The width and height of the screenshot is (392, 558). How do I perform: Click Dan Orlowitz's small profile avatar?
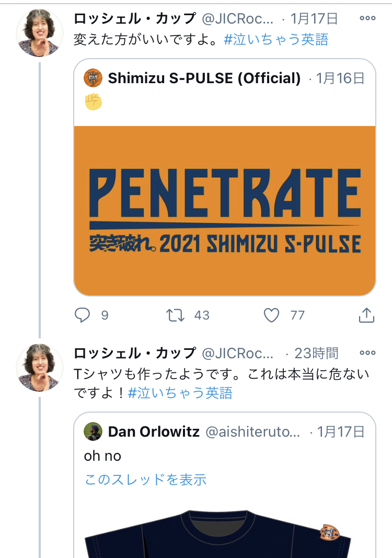point(93,431)
